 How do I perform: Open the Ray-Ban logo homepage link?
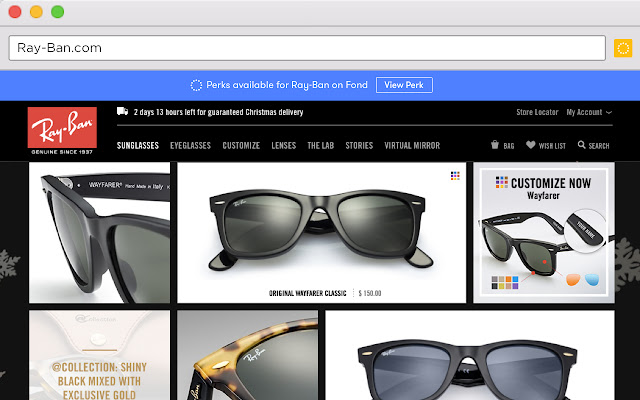(x=62, y=131)
